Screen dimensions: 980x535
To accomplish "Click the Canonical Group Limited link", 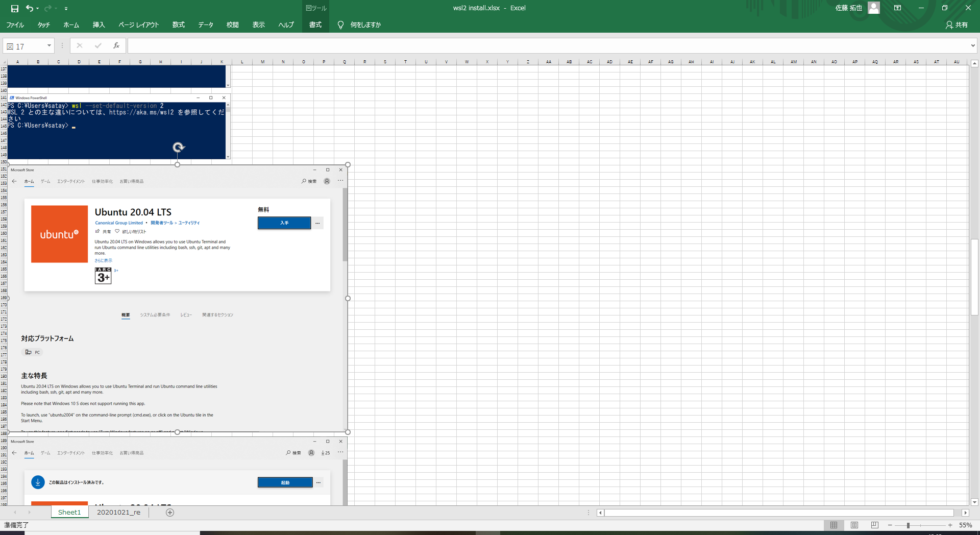I will 119,223.
